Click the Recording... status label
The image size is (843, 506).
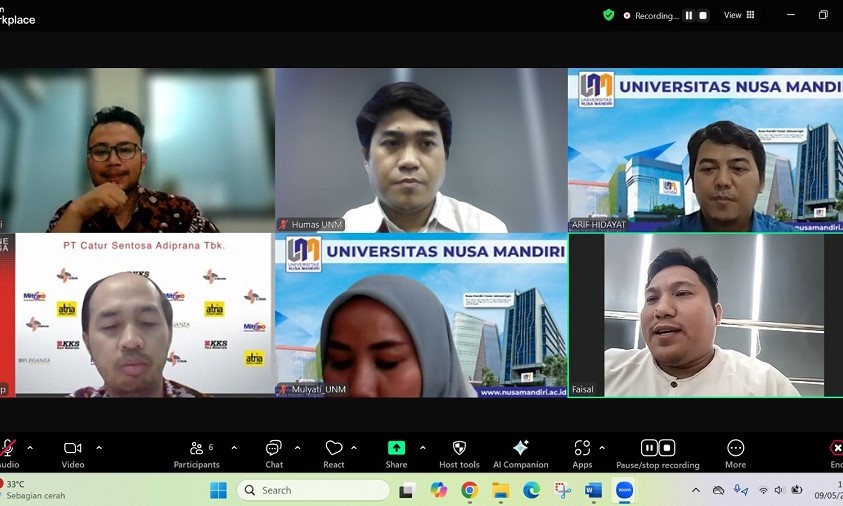pyautogui.click(x=656, y=16)
